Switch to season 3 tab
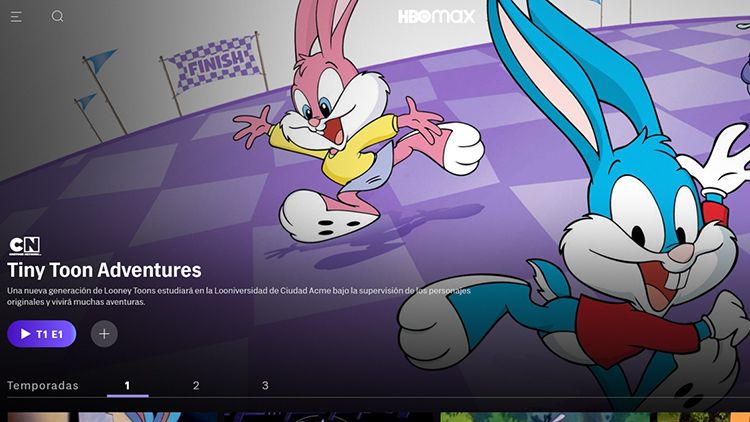 click(265, 385)
